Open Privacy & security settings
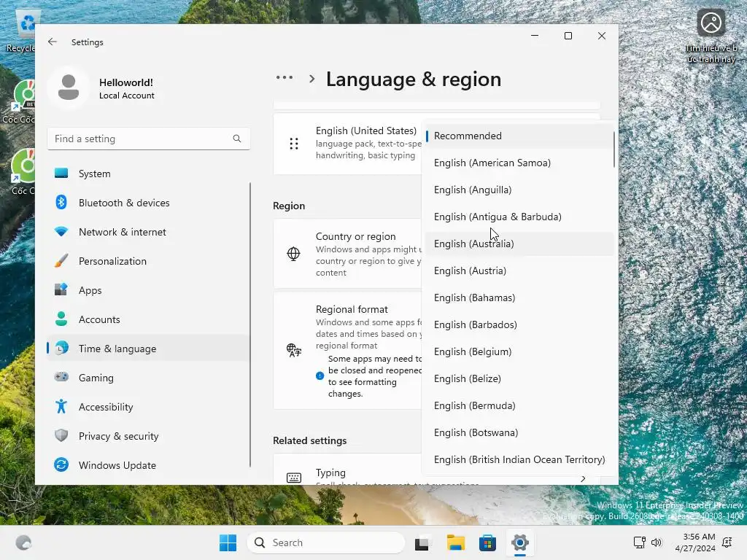 coord(148,436)
